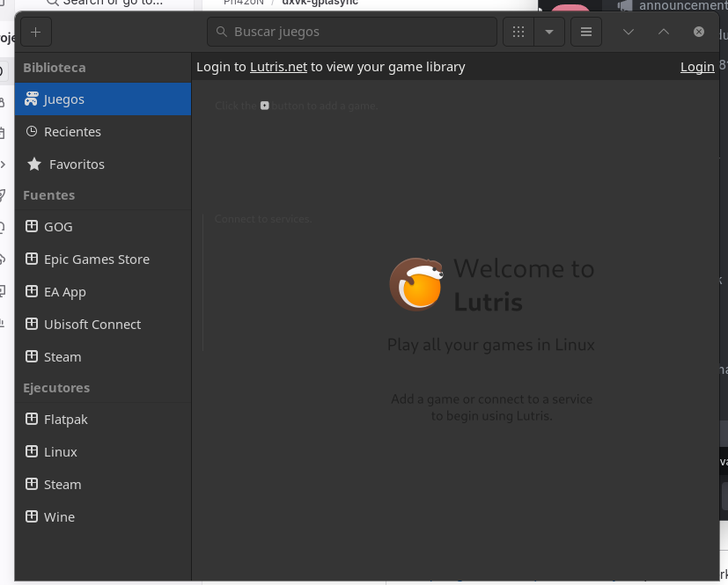Click the 'Play all your games in Linux' text
The height and width of the screenshot is (585, 728).
coord(491,345)
